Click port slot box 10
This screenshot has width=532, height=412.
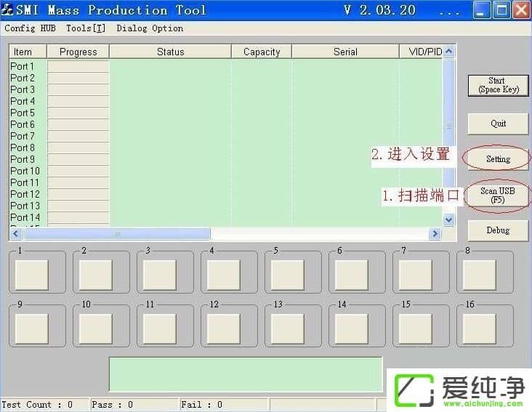click(x=96, y=328)
